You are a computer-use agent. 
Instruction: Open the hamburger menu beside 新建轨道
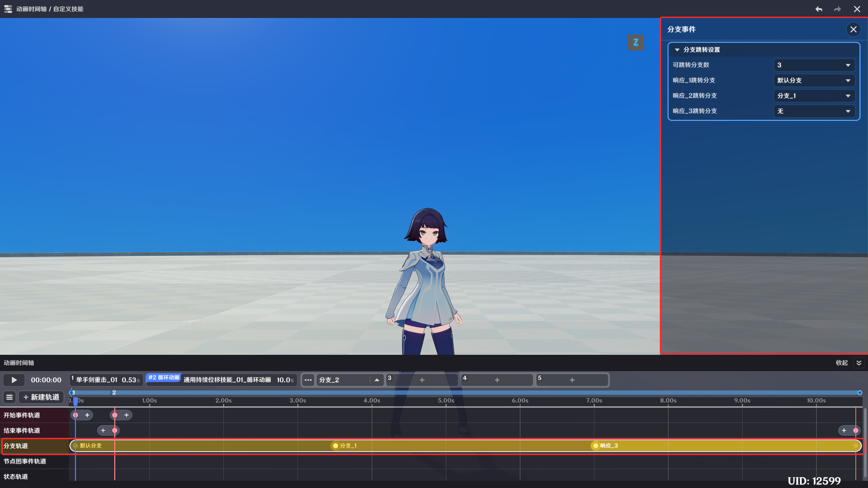[x=9, y=397]
